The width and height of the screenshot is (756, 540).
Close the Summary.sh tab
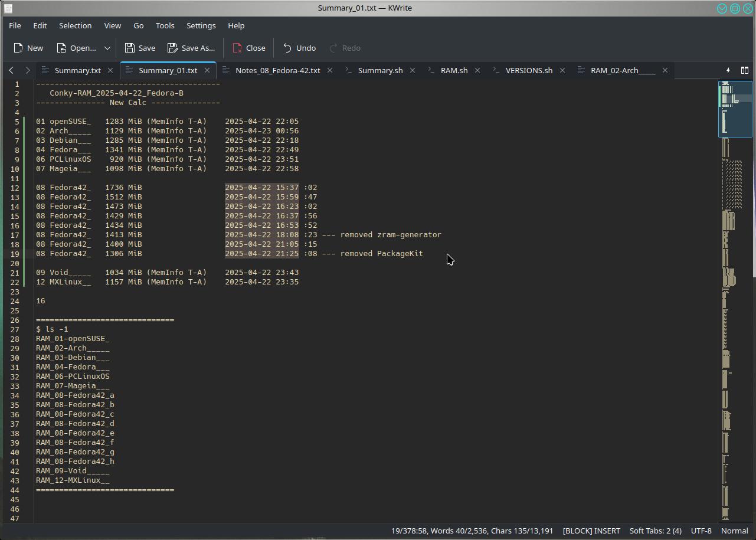tap(413, 70)
